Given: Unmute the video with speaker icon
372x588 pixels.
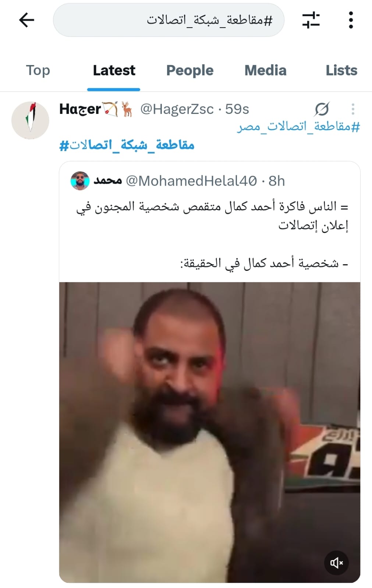Looking at the screenshot, I should 336,563.
